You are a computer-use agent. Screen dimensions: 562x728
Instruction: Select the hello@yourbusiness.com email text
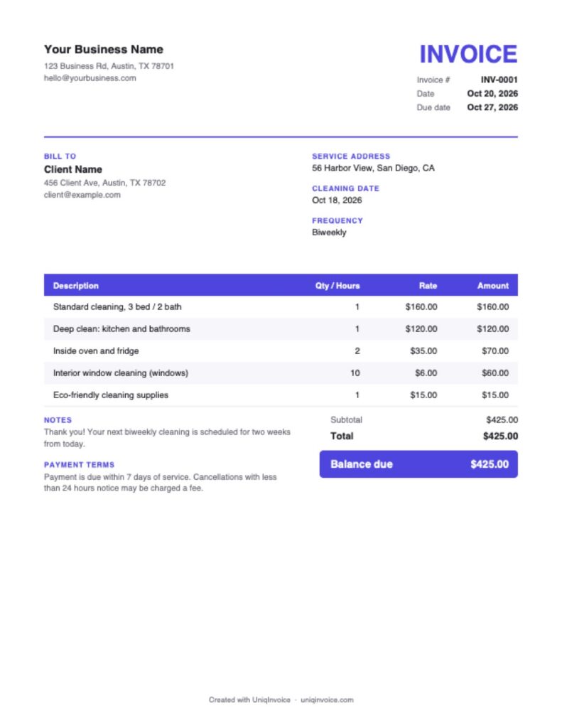click(90, 78)
